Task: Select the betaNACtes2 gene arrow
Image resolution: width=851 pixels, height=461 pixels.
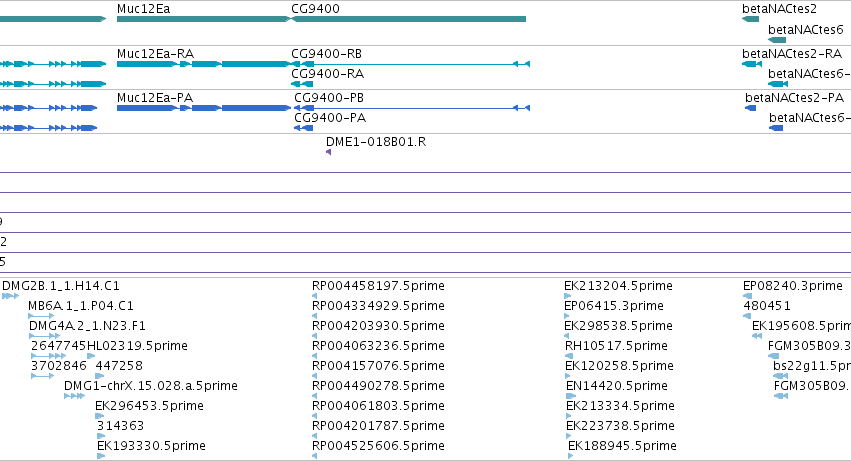Action: pos(751,19)
